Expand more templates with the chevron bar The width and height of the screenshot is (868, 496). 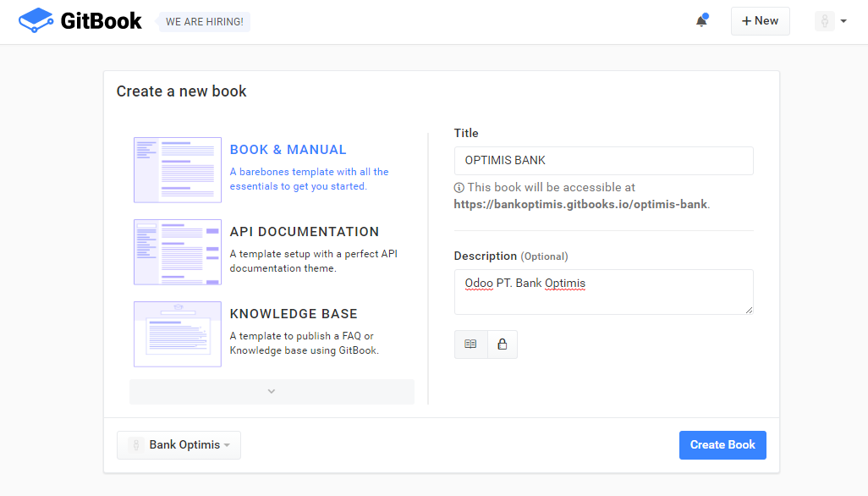[x=272, y=391]
